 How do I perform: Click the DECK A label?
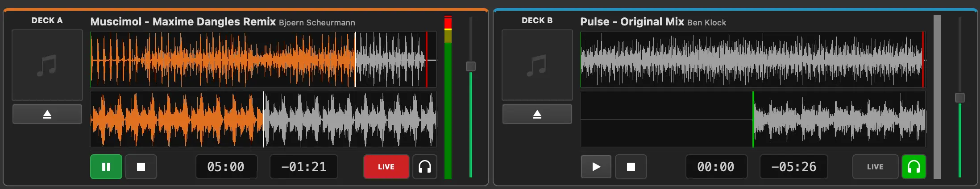click(47, 21)
